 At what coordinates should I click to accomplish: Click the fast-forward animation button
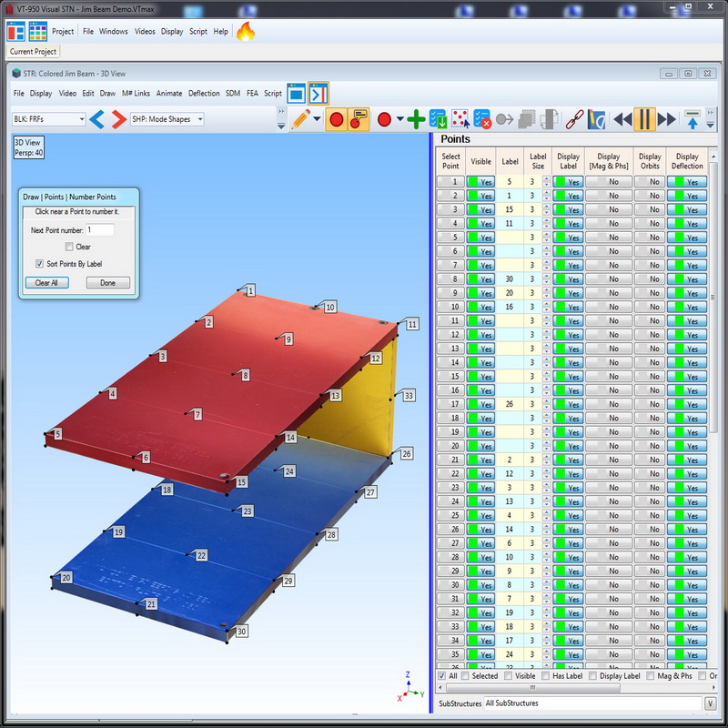point(668,119)
